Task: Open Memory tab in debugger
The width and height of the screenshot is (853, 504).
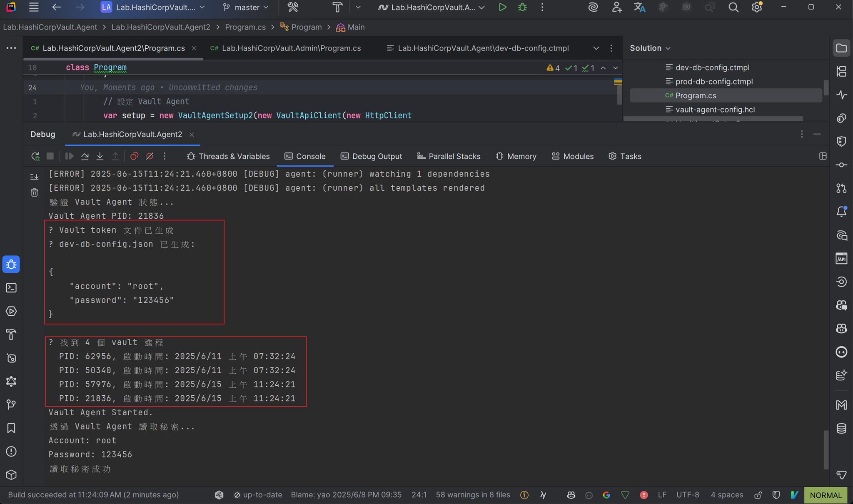Action: tap(516, 156)
